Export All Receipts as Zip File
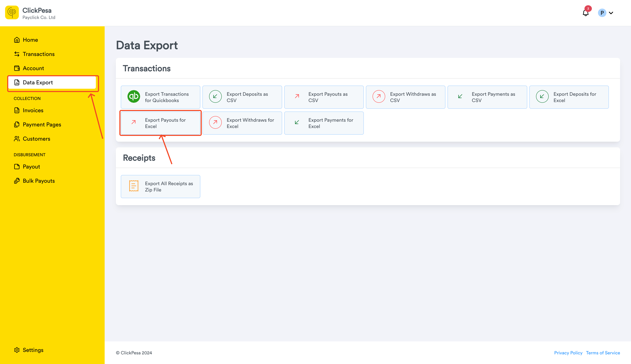 point(160,187)
